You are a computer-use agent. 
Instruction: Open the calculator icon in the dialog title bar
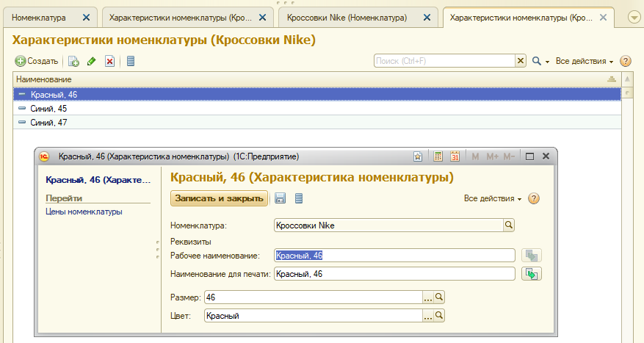click(438, 156)
